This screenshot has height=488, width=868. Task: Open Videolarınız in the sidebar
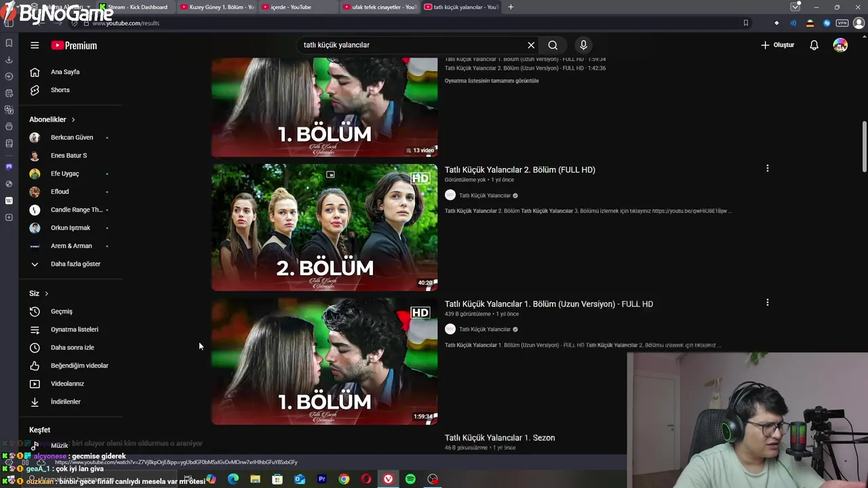tap(67, 384)
